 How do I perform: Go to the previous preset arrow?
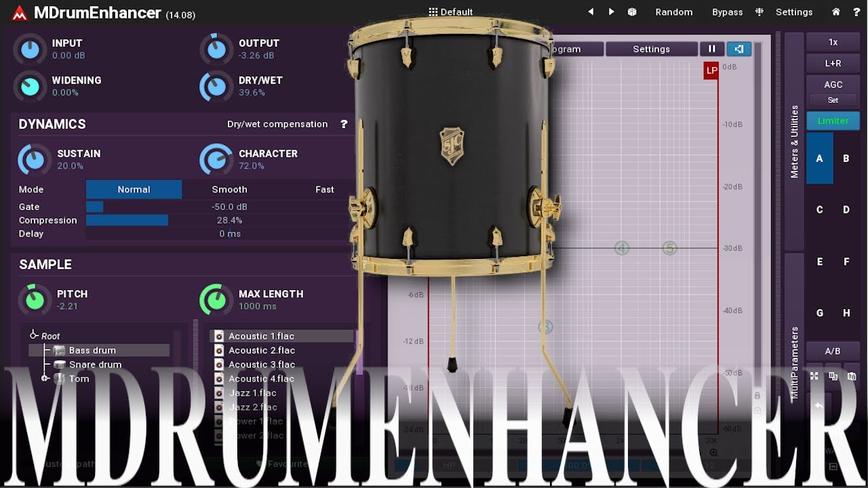591,12
